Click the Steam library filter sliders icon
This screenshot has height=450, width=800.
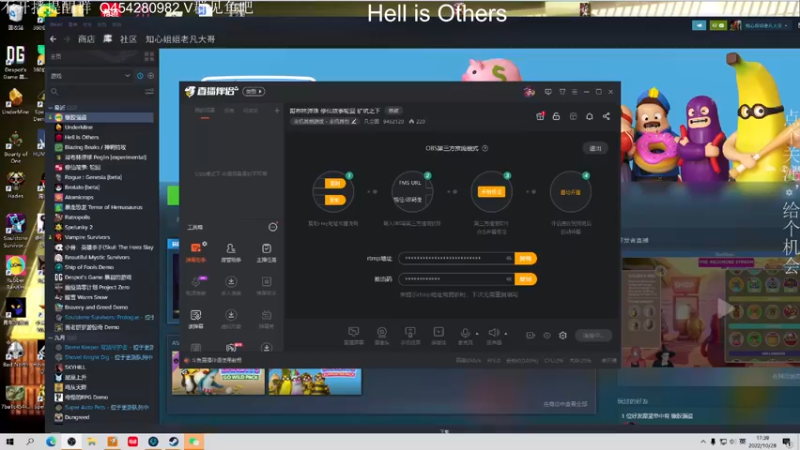pos(149,91)
